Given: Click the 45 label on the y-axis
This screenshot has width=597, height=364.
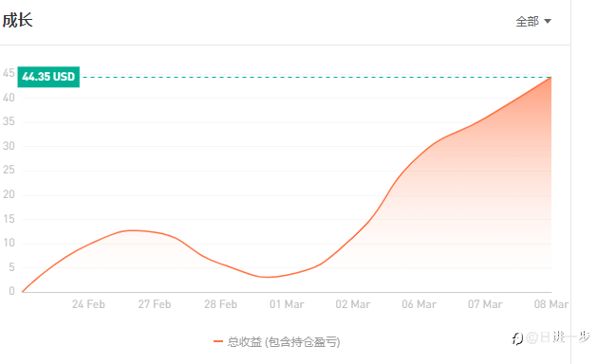Looking at the screenshot, I should [x=9, y=73].
